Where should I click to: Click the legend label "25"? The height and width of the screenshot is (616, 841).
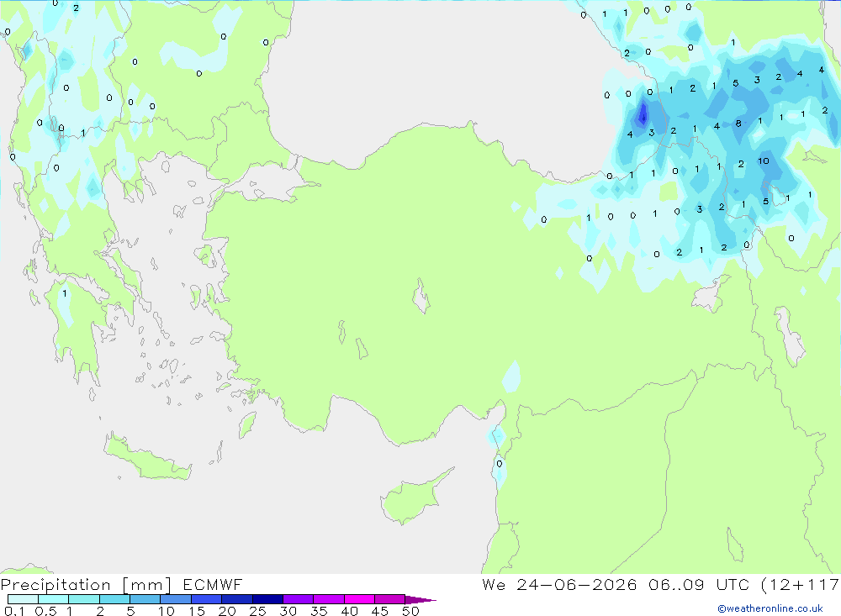tap(258, 611)
